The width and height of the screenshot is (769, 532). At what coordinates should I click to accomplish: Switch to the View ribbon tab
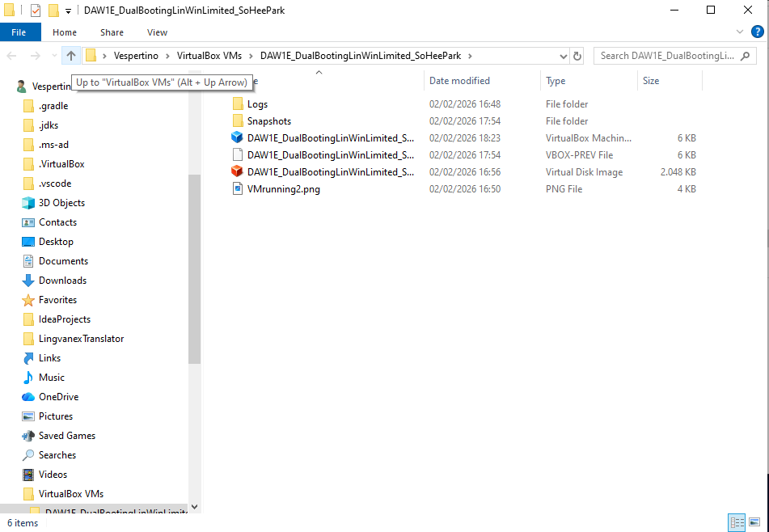tap(157, 32)
